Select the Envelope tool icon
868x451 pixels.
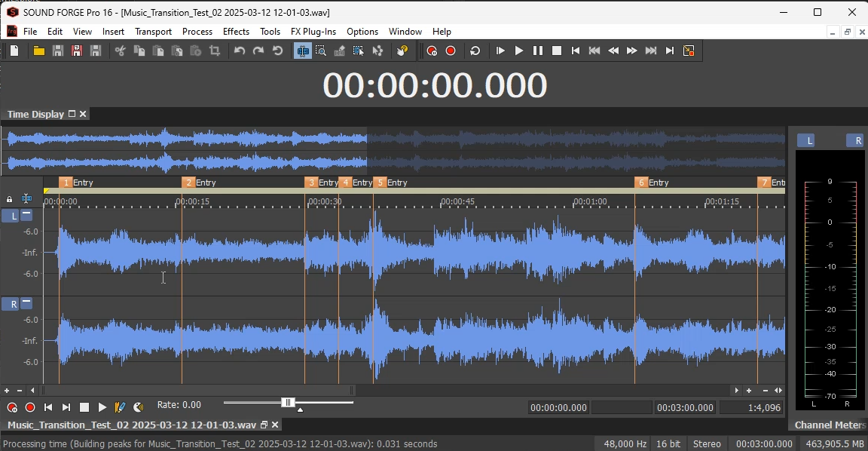pos(377,51)
